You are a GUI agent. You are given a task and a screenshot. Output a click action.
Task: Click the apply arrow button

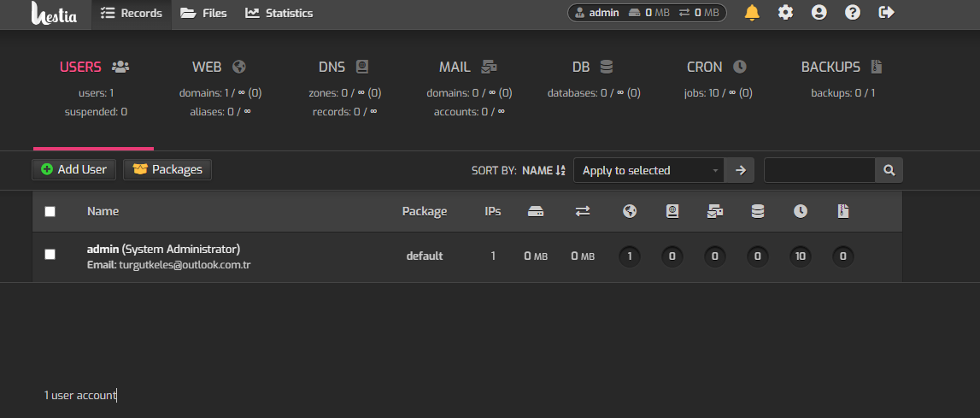pyautogui.click(x=739, y=170)
